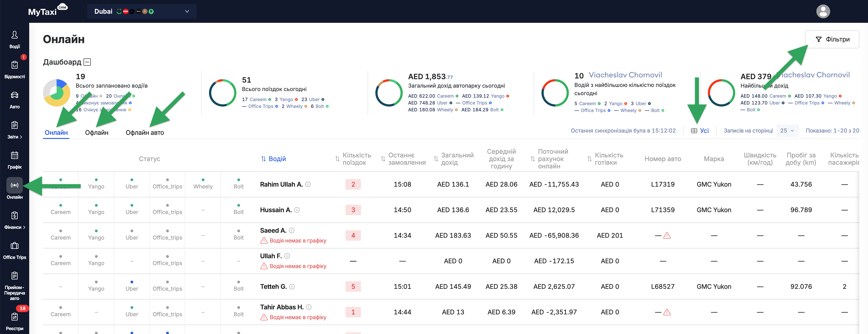Open the Водії sidebar section
Viewport: 868px width, 334px height.
tap(14, 40)
